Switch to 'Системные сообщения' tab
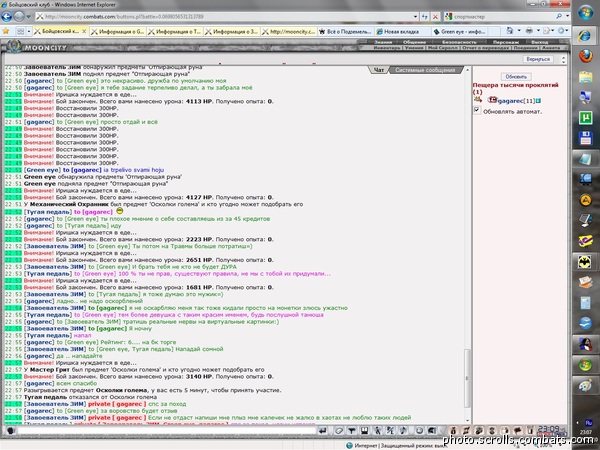Image resolution: width=600 pixels, height=450 pixels. [425, 70]
